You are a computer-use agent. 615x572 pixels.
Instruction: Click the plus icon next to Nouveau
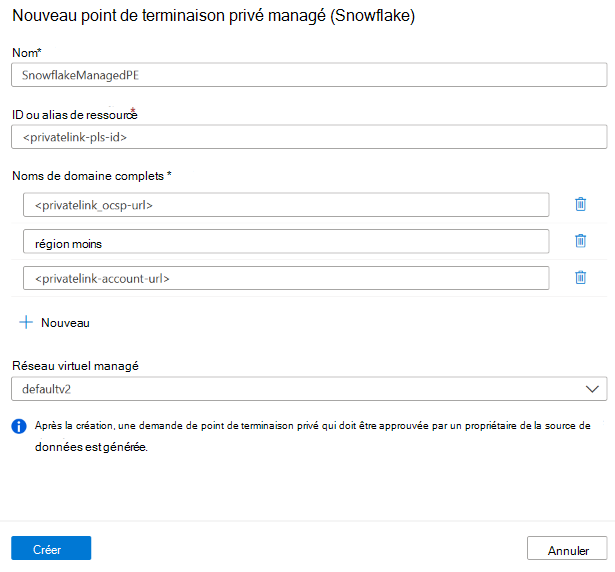pos(26,322)
